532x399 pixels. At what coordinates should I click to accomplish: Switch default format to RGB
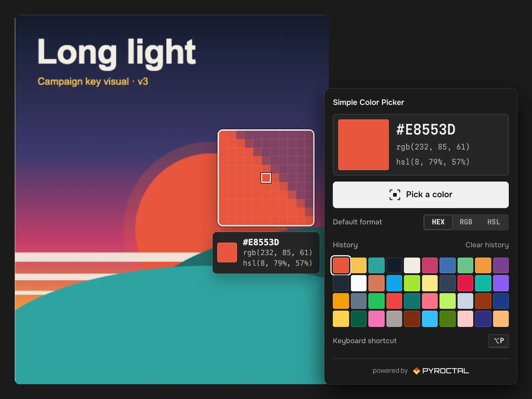(466, 222)
